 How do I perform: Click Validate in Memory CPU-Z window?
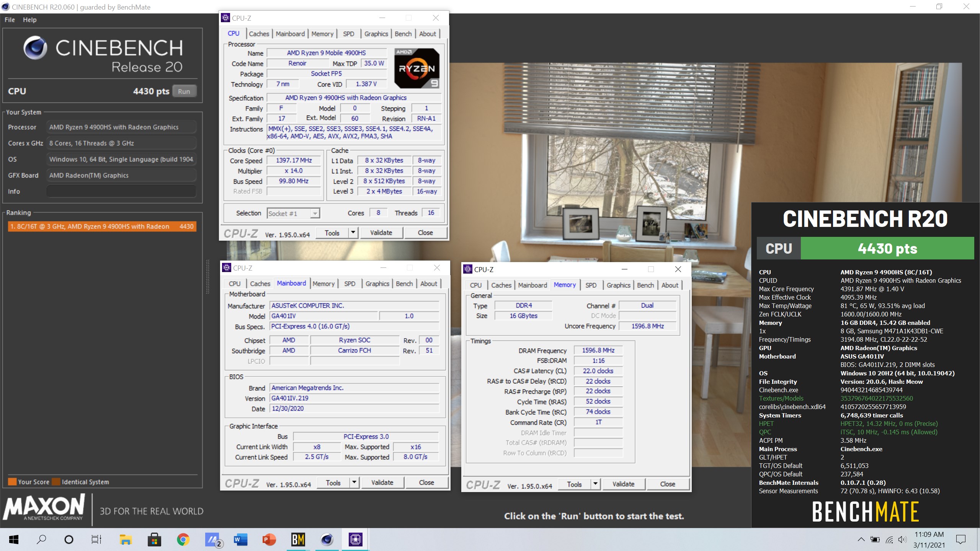click(x=623, y=484)
